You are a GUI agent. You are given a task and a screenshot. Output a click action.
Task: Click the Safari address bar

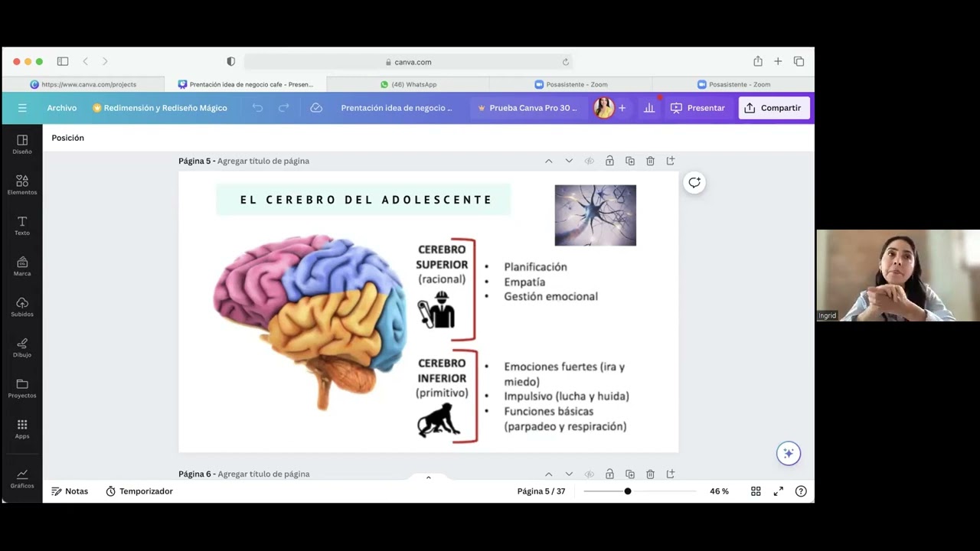tap(408, 62)
